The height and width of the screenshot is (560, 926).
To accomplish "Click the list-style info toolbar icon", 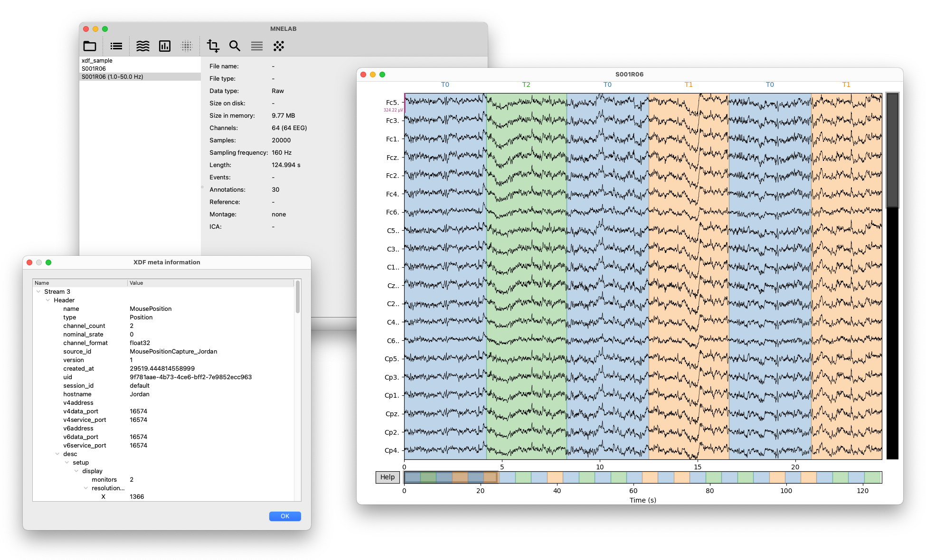I will [116, 46].
